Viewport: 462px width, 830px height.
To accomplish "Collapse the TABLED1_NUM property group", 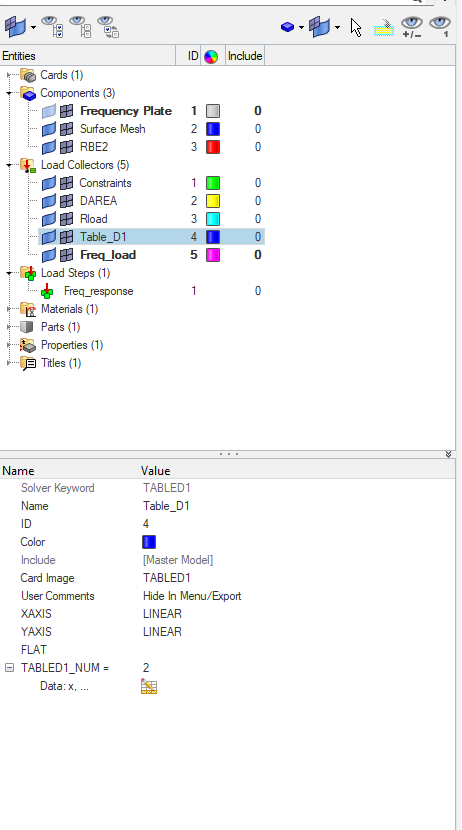I will pos(9,668).
